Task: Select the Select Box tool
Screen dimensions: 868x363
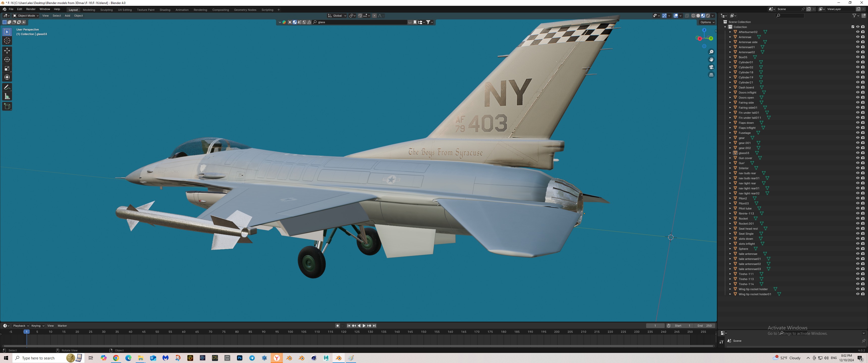Action: [7, 32]
